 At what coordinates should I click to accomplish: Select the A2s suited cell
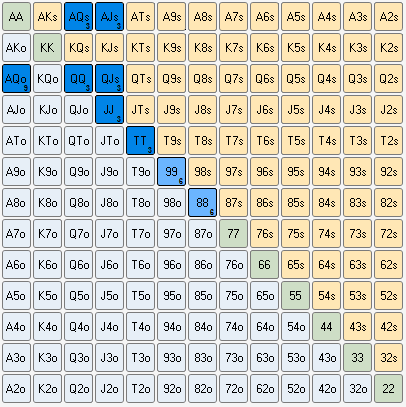(x=388, y=17)
